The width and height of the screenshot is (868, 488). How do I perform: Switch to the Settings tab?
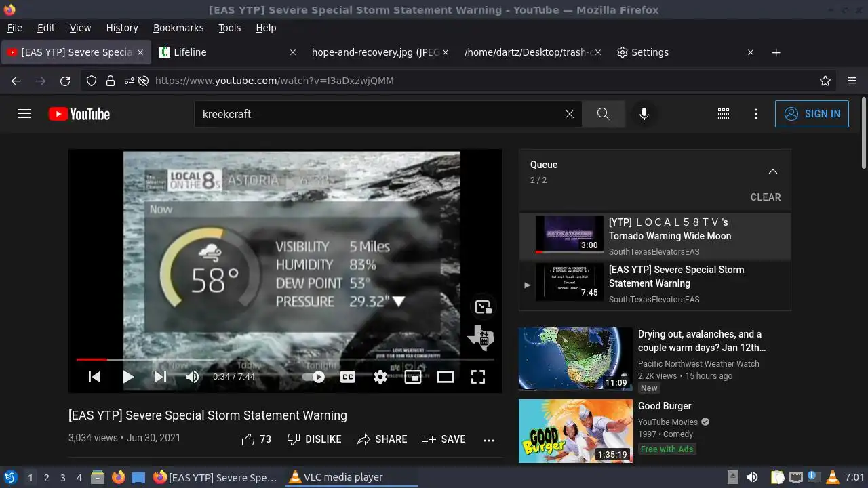point(685,52)
